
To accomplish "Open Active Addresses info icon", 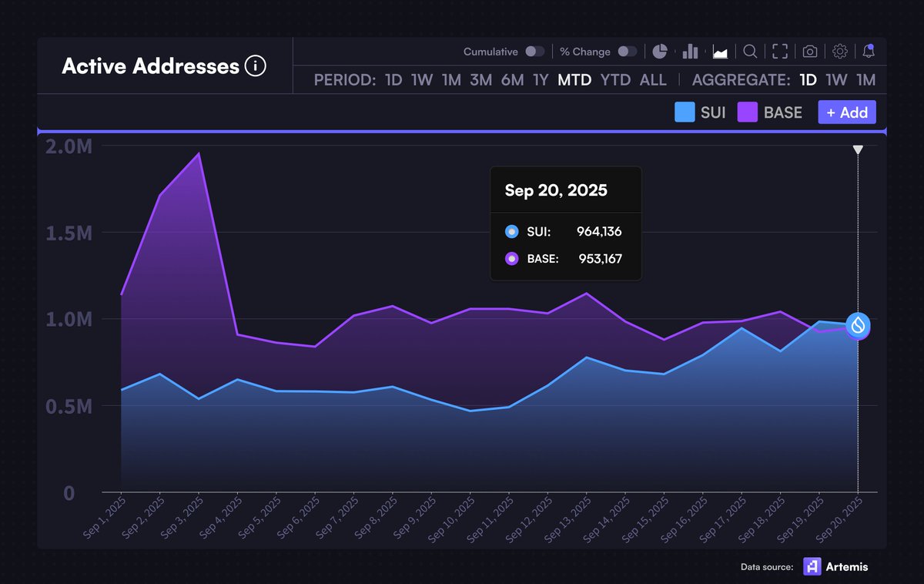I will click(x=255, y=66).
